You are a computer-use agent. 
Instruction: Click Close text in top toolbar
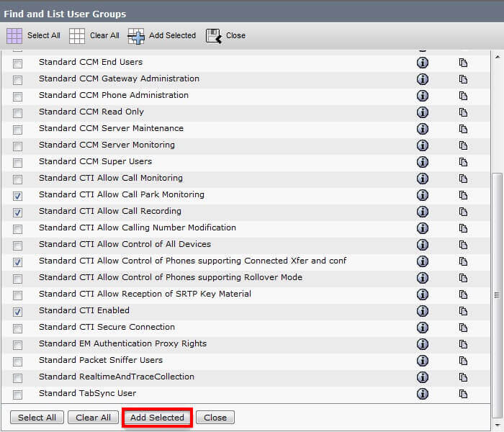[235, 35]
